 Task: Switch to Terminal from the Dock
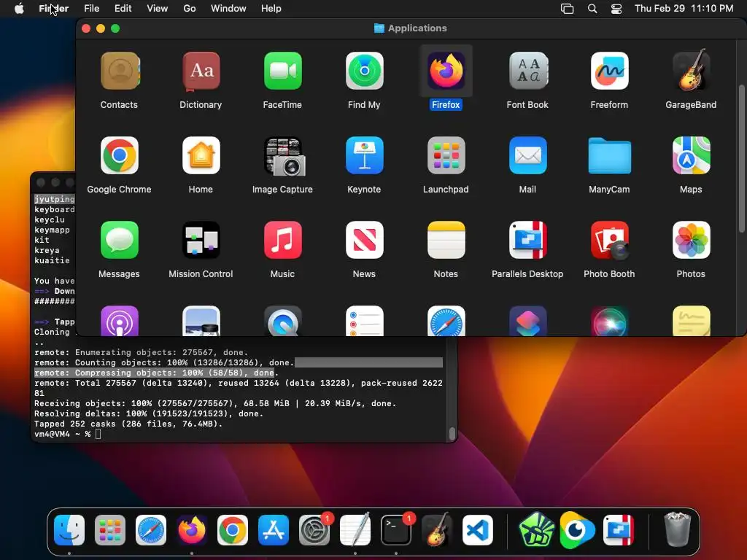[x=396, y=530]
